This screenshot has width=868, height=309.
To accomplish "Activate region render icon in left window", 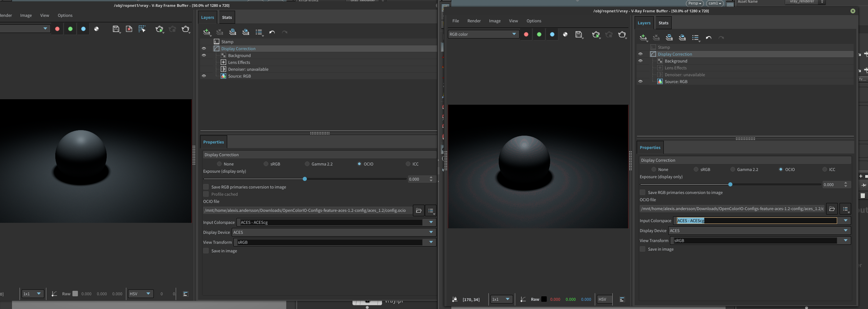I will click(x=142, y=29).
